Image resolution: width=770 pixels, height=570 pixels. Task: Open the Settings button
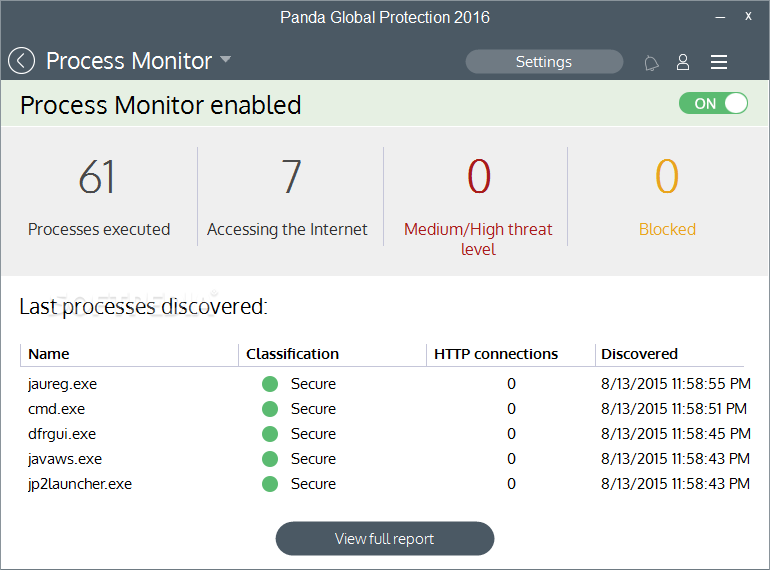(544, 62)
